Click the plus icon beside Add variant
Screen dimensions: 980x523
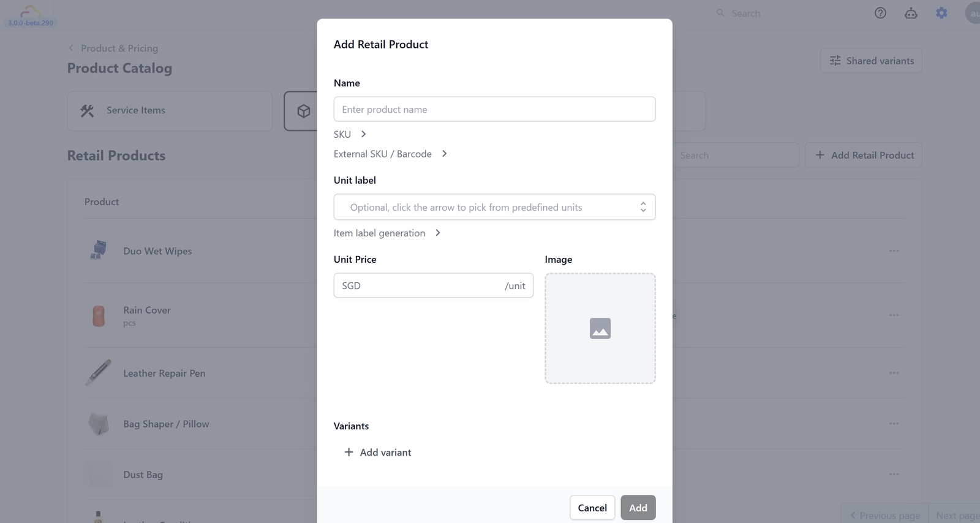click(349, 452)
